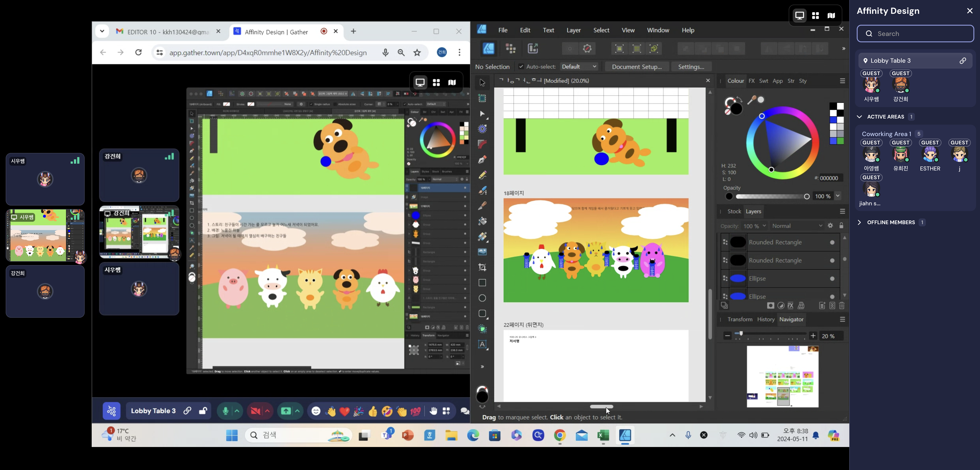Open the Window menu
Screen dimensions: 980x470
[658, 30]
